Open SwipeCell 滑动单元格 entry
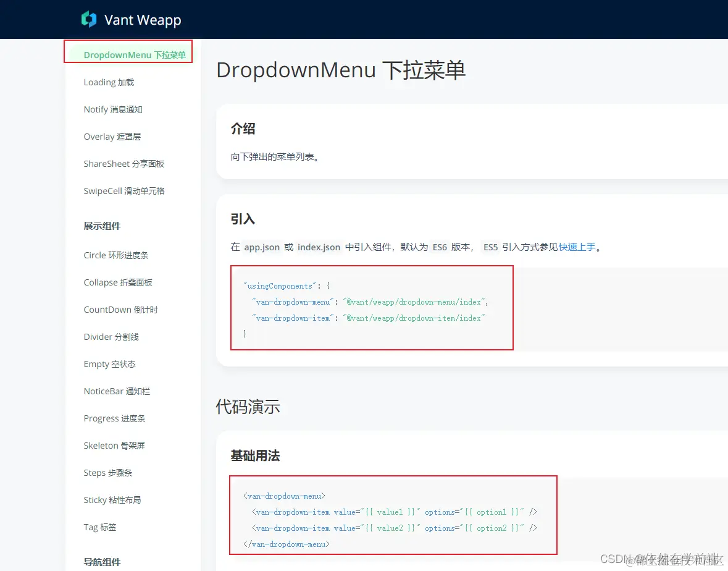Image resolution: width=728 pixels, height=571 pixels. 124,191
